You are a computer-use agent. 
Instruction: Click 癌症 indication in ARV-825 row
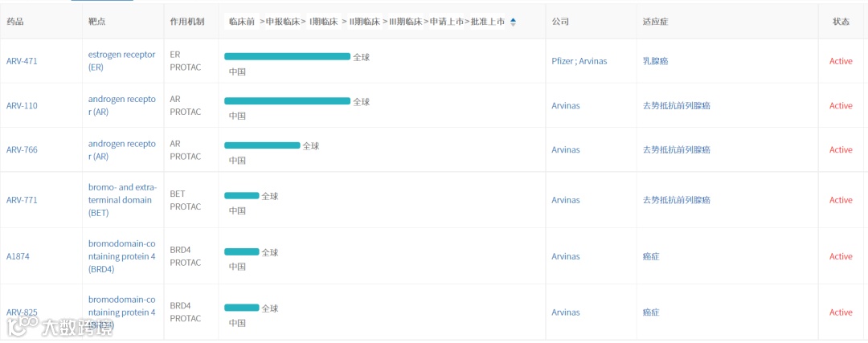tap(651, 312)
